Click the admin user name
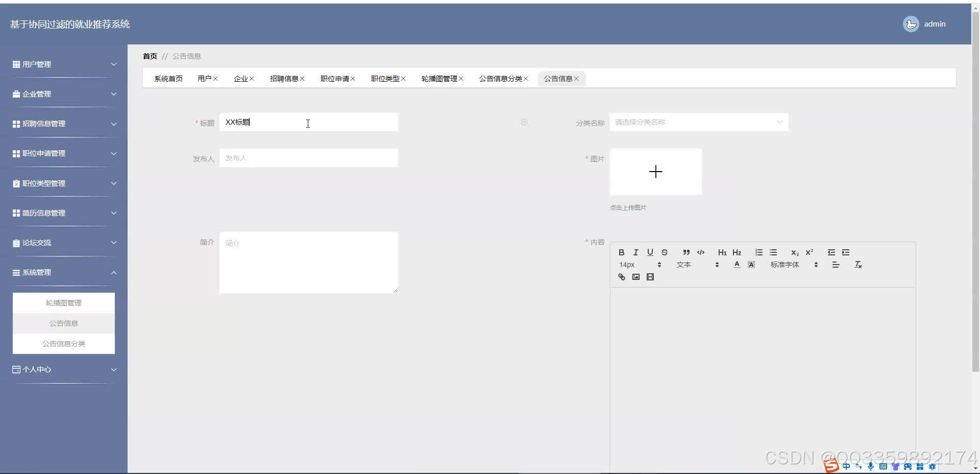 [x=935, y=24]
